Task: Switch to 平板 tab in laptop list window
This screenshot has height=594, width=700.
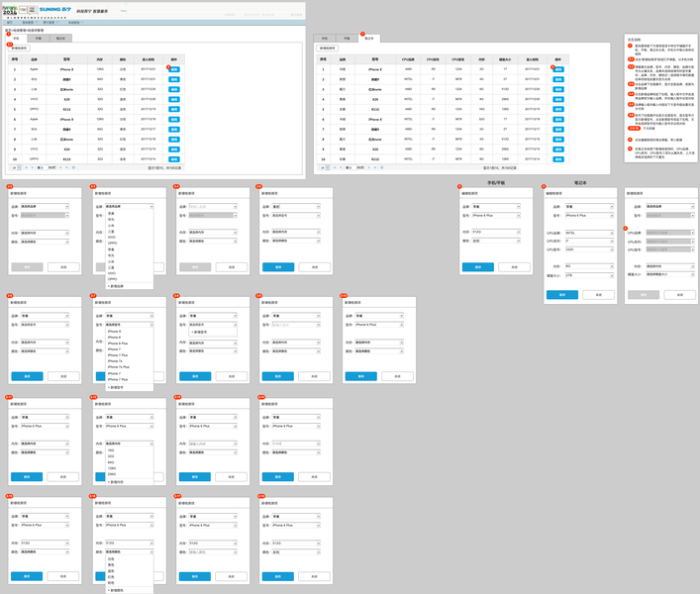Action: 347,39
